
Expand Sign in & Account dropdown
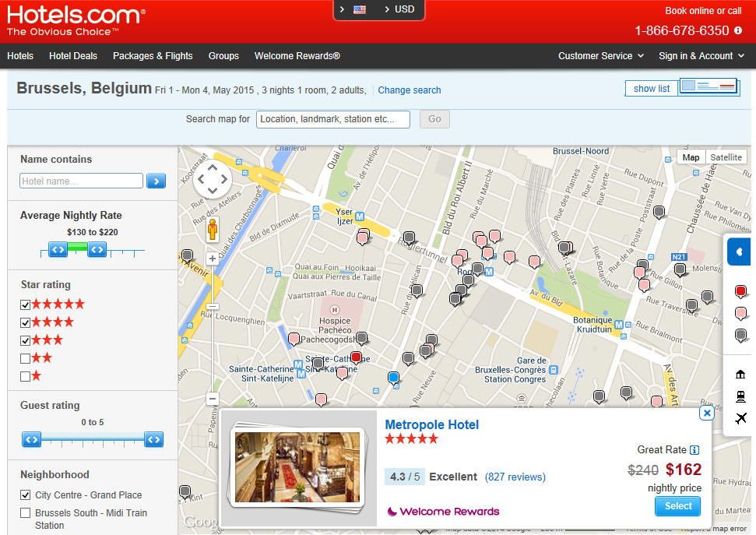(x=701, y=56)
